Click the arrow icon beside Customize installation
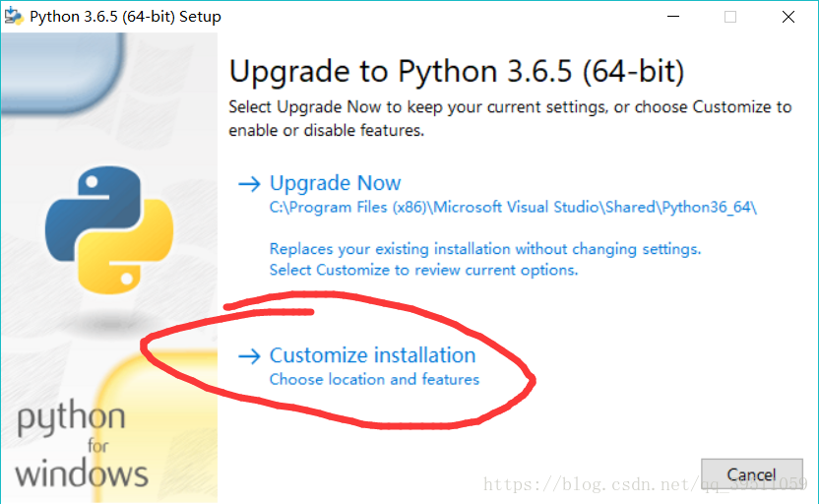 pos(249,356)
